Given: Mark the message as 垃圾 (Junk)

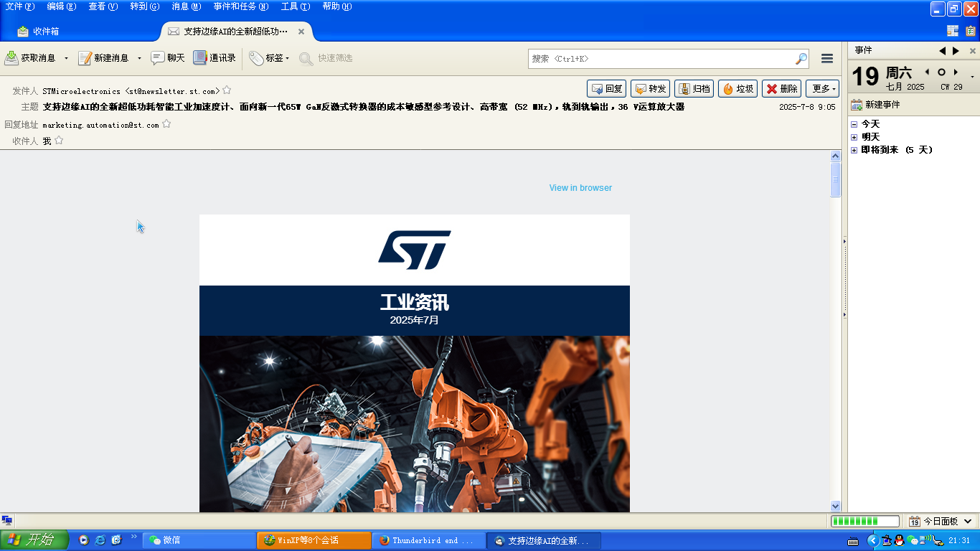Looking at the screenshot, I should [738, 88].
